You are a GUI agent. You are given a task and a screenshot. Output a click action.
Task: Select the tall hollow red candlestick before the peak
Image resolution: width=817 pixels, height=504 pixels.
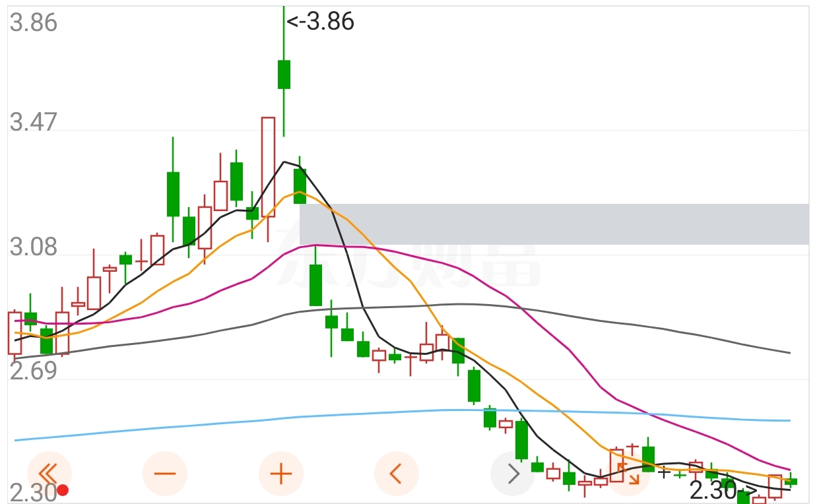coord(268,167)
